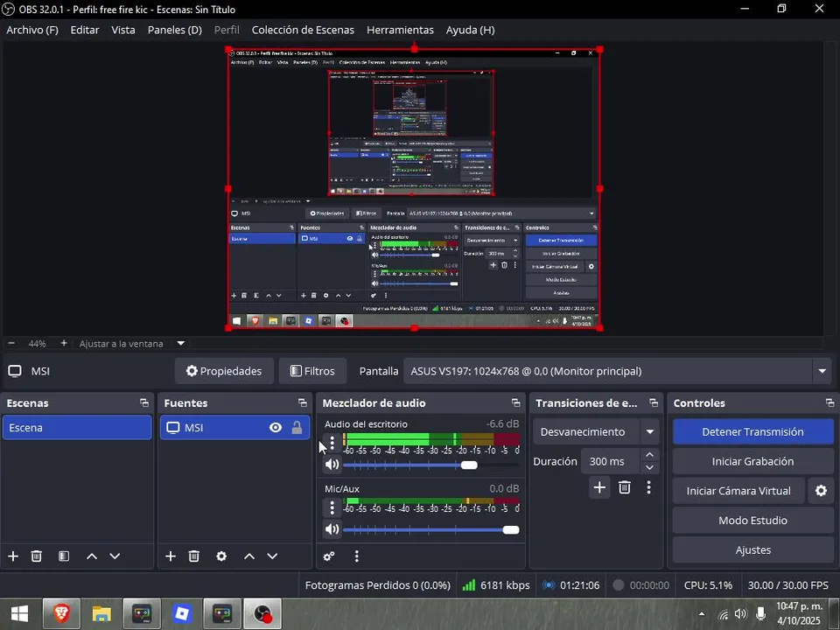Undock the Controles panel
Screen dimensions: 840x630
829,402
